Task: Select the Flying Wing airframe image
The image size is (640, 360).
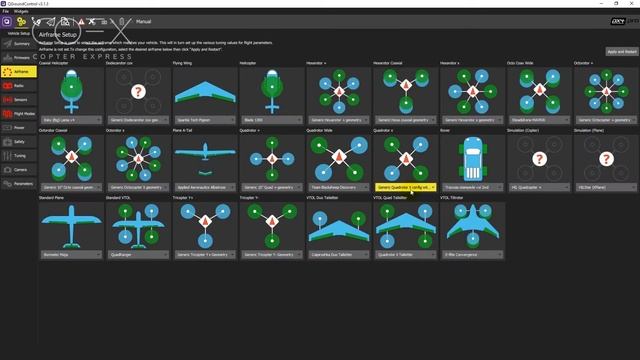Action: pyautogui.click(x=205, y=91)
